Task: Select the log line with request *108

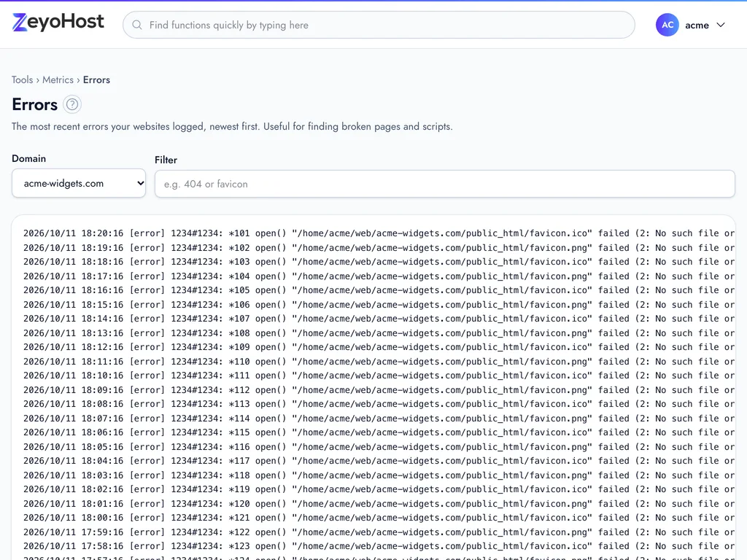Action: tap(379, 332)
